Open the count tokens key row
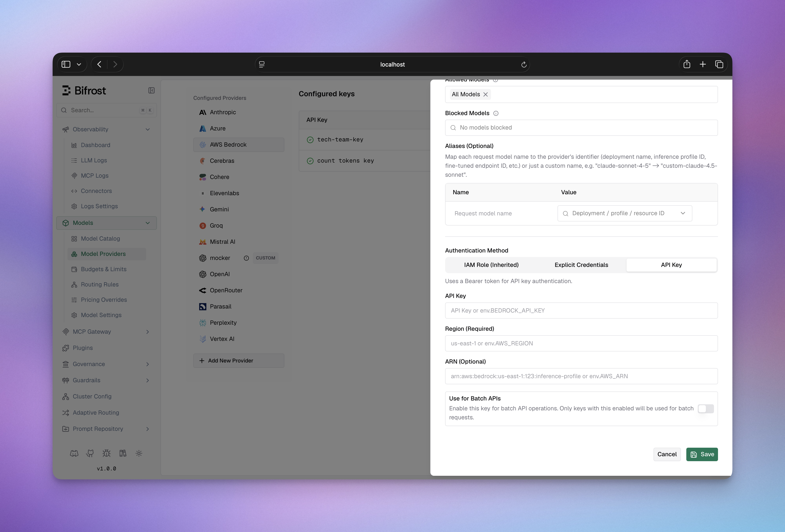Viewport: 785px width, 532px height. 364,161
